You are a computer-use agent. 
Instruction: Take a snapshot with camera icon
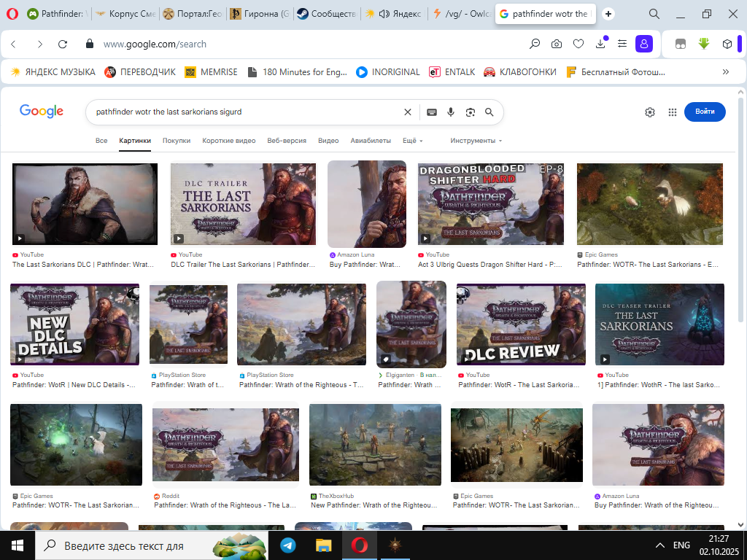557,44
